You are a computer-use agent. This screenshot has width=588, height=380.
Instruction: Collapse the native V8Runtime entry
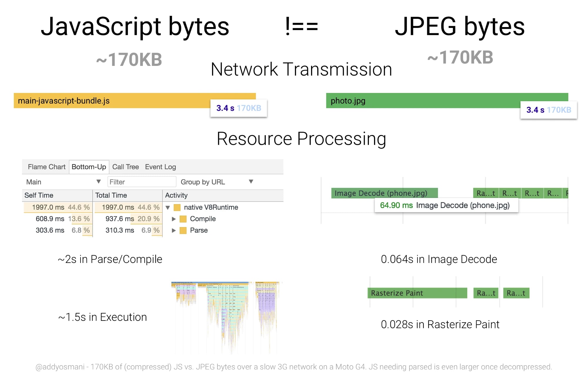tap(168, 207)
